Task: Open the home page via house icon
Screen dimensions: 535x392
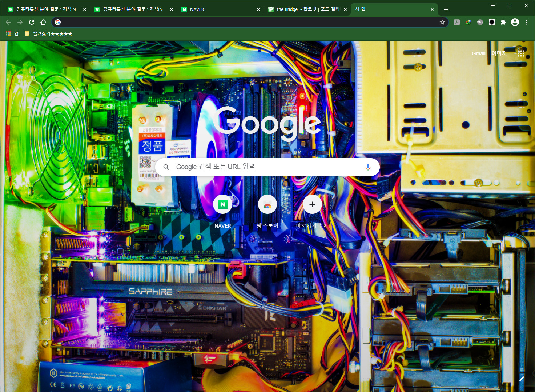Action: (43, 22)
